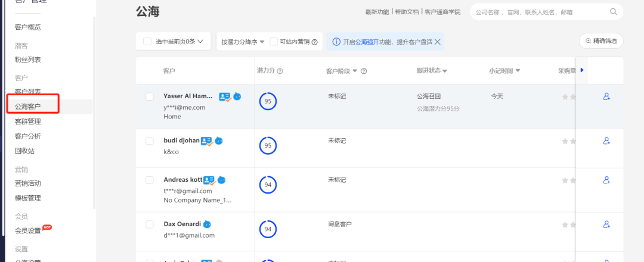Click the email t***r@gmail.com
This screenshot has width=644, height=262.
click(188, 191)
